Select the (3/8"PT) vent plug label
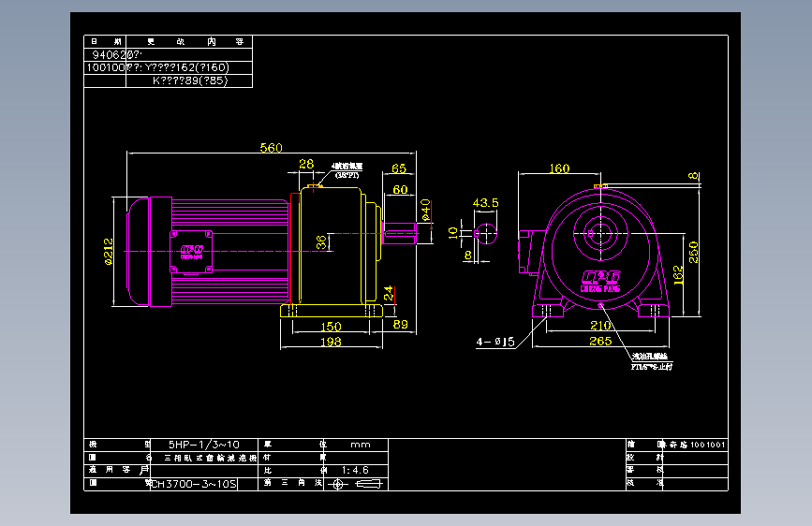The image size is (812, 526). click(347, 176)
